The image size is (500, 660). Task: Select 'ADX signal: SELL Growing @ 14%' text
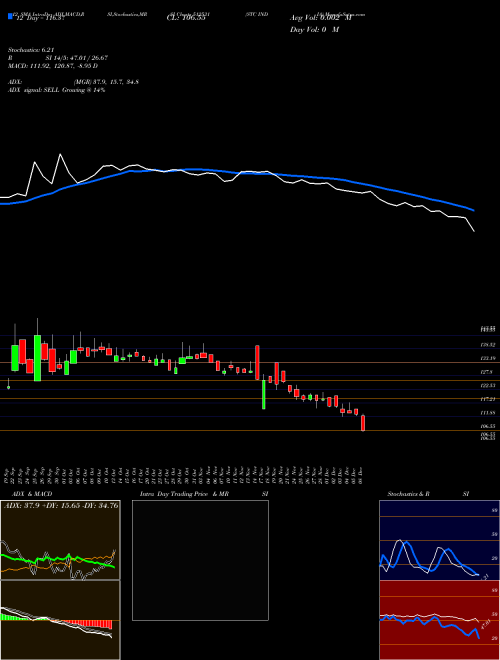[56, 90]
